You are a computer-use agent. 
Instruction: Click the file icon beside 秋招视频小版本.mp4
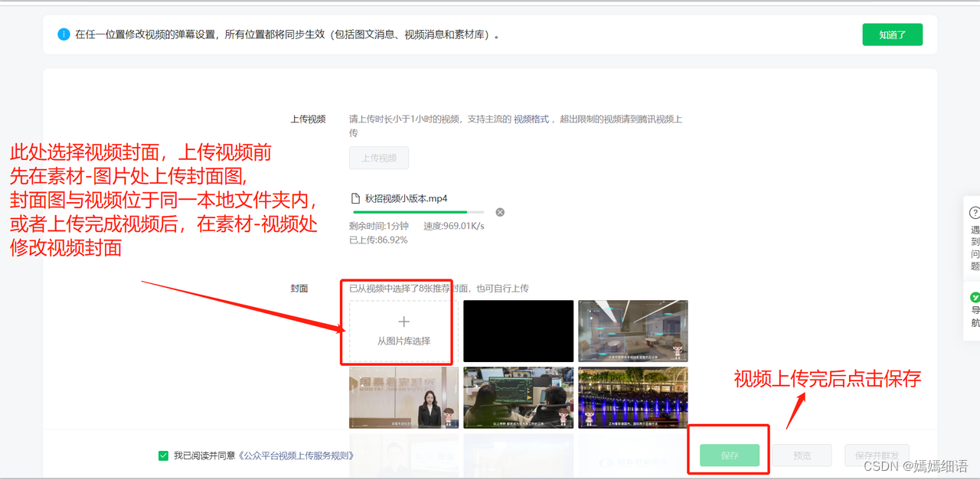pyautogui.click(x=355, y=198)
